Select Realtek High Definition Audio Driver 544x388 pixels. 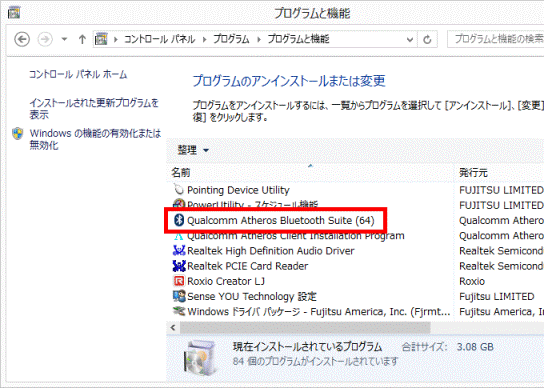pos(271,251)
